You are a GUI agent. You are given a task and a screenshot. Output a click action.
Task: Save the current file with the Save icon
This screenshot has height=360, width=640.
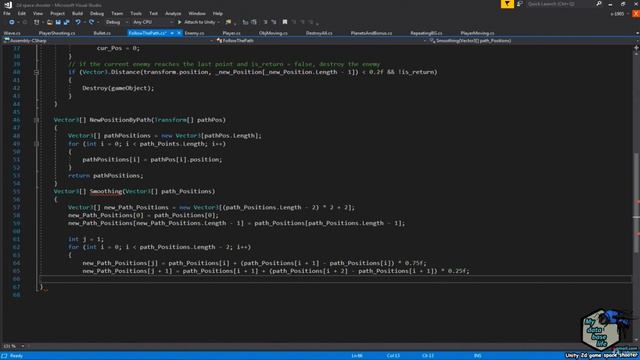point(58,22)
